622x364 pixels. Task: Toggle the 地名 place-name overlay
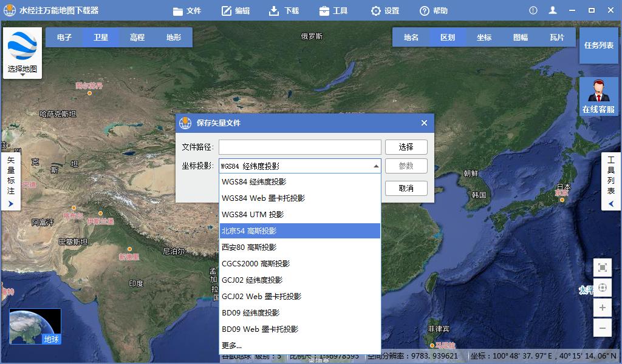[x=409, y=37]
